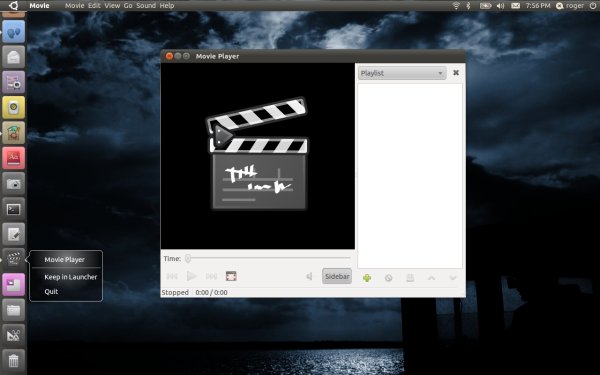Image resolution: width=600 pixels, height=375 pixels.
Task: Choose Keep in Launcher option
Action: point(71,277)
